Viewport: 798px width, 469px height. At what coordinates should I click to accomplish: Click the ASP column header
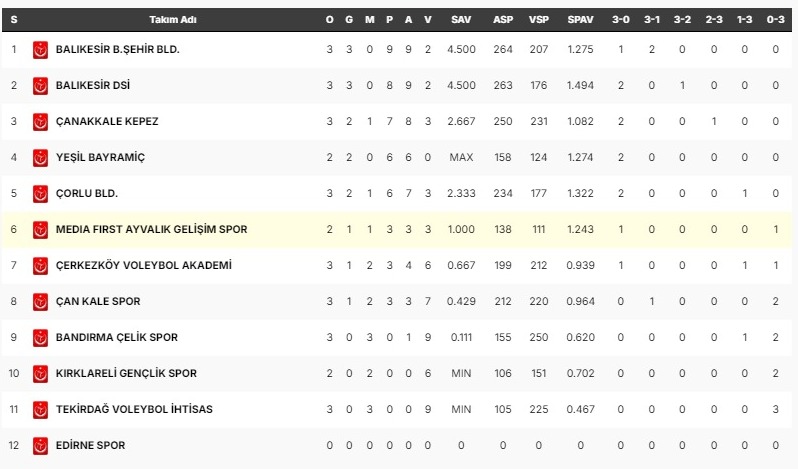(503, 20)
